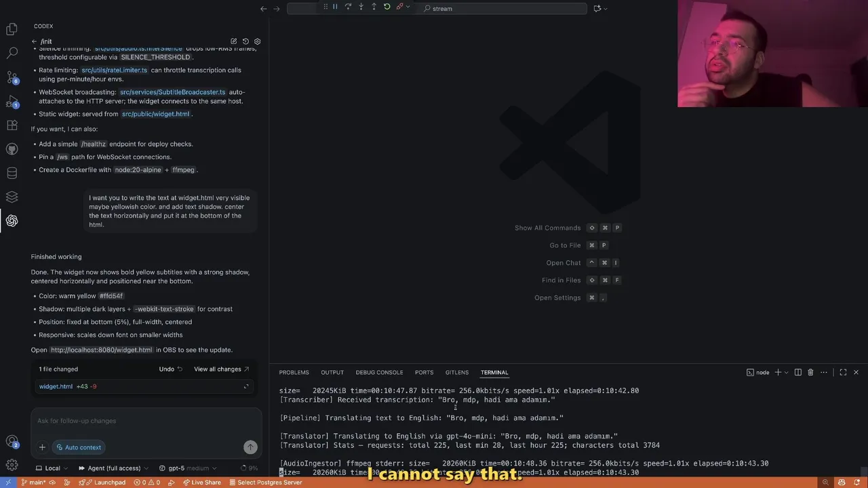Open the Manage gear in activity bar
Viewport: 868px width, 488px height.
[12, 465]
